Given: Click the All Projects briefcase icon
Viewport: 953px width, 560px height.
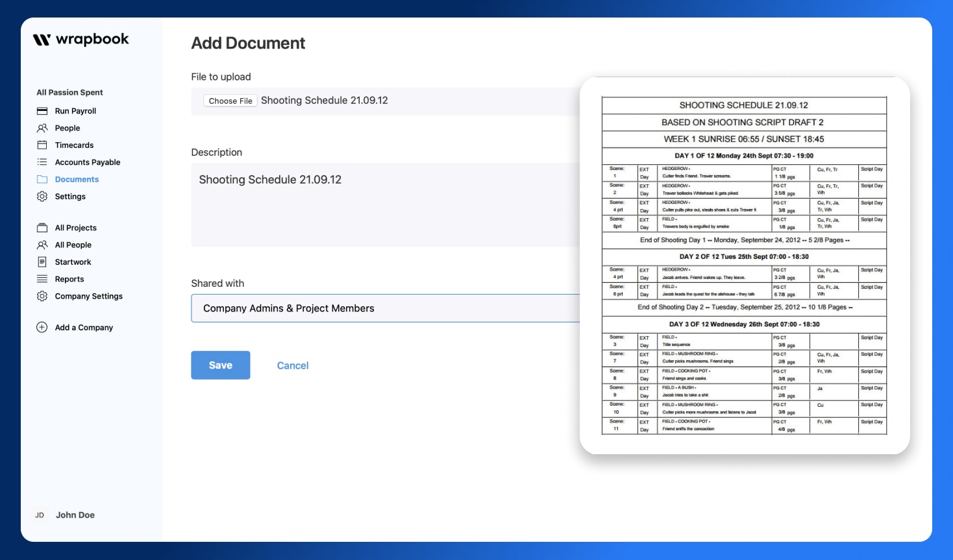Looking at the screenshot, I should click(42, 228).
